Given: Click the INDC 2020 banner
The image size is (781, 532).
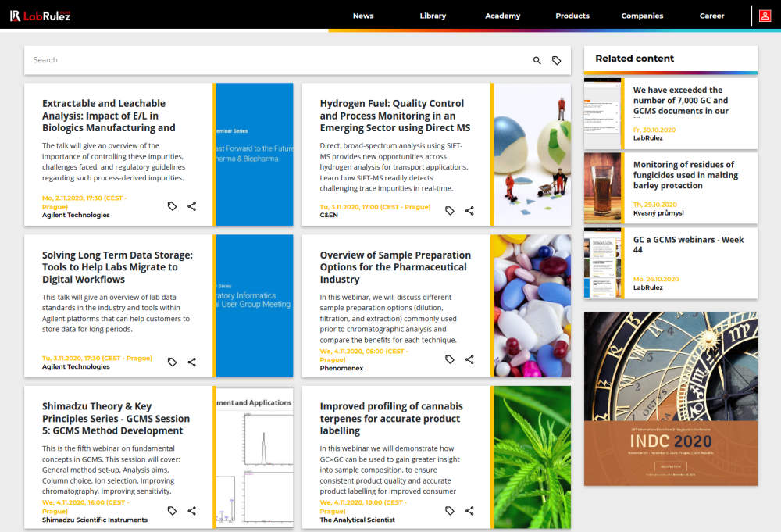Looking at the screenshot, I should tap(670, 399).
